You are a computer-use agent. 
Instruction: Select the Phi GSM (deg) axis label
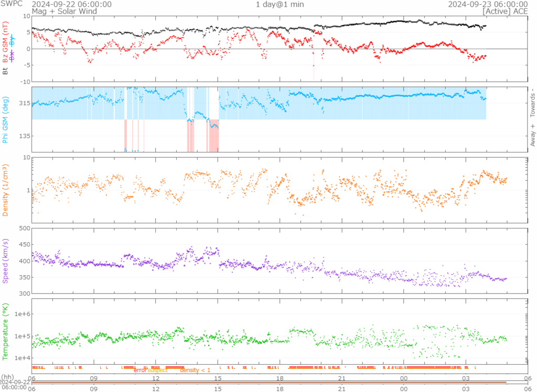[6, 119]
